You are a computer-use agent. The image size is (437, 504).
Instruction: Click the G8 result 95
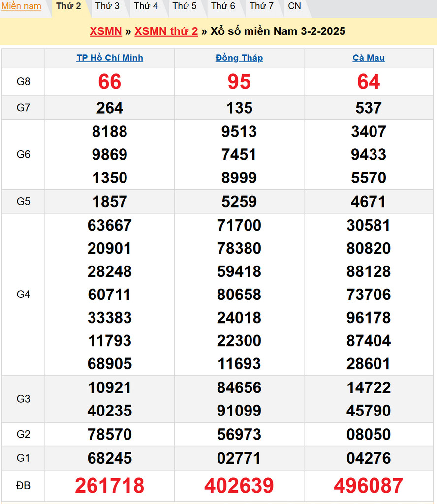(x=239, y=82)
